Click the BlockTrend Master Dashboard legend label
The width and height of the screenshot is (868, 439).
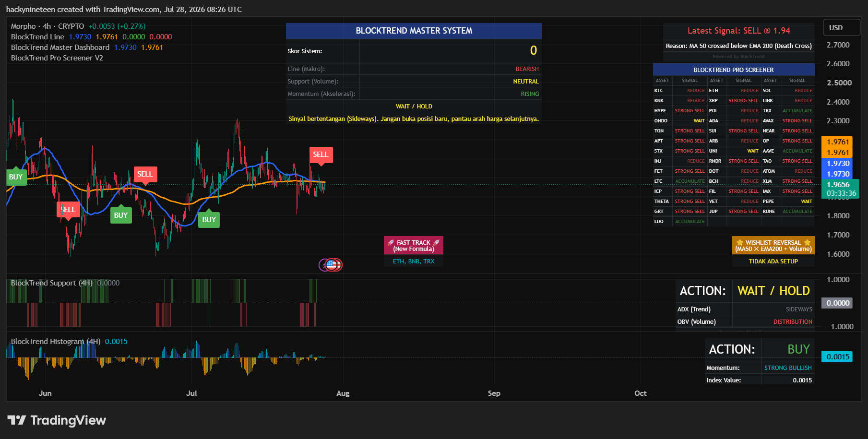tap(60, 47)
